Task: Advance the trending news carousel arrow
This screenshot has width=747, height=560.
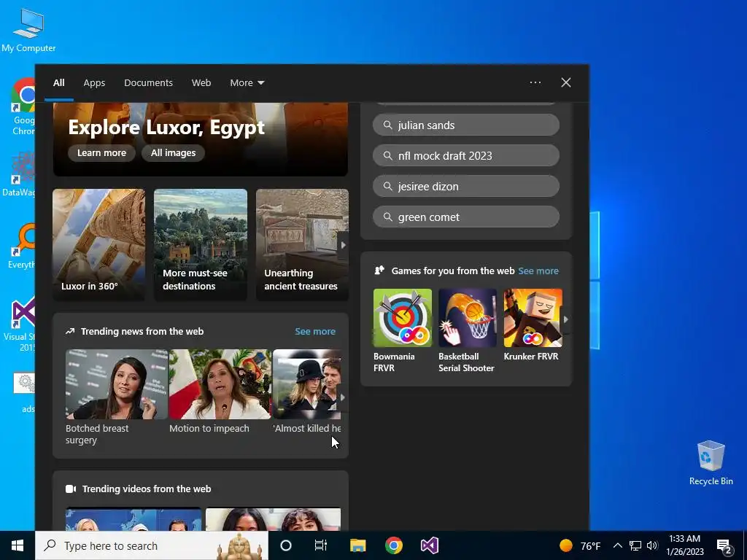Action: (x=343, y=397)
